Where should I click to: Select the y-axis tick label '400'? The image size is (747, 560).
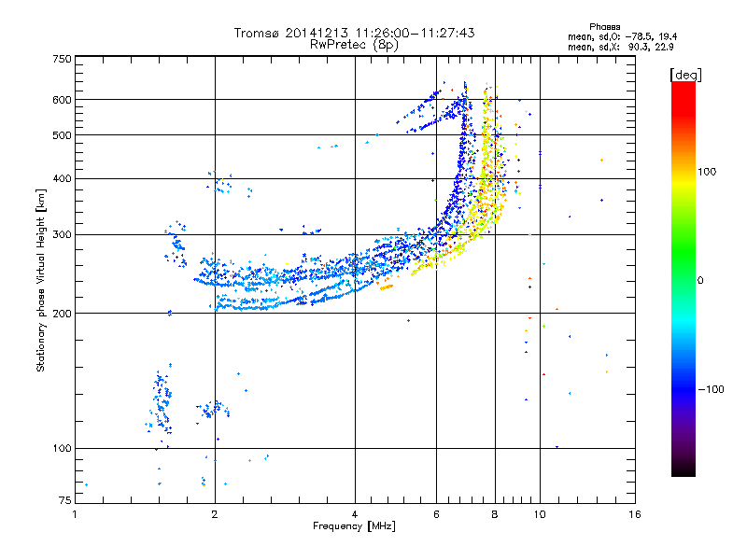coord(62,178)
